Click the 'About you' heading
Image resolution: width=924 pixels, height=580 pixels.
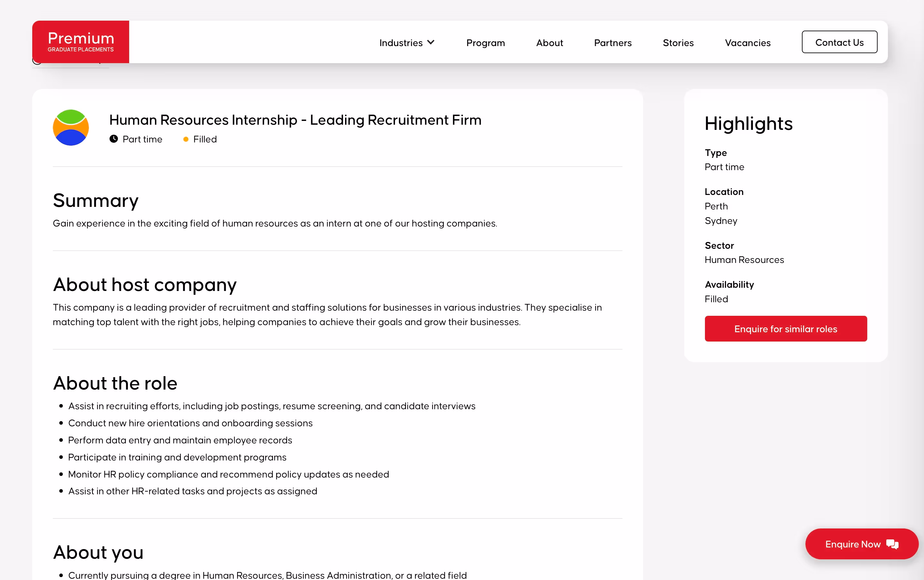tap(98, 552)
